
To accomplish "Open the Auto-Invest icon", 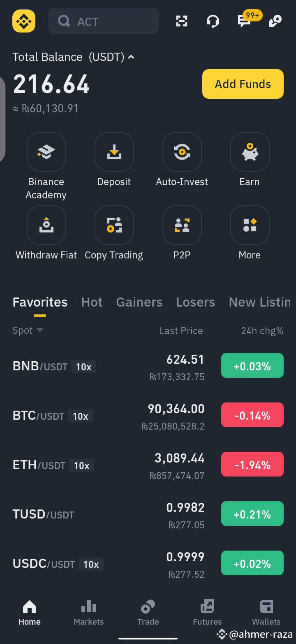I will [x=182, y=152].
